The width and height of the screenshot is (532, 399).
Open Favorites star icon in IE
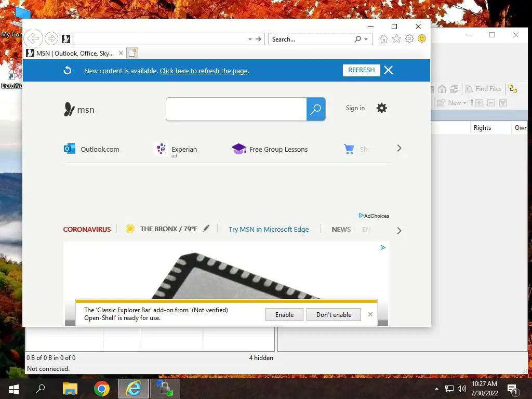pyautogui.click(x=396, y=38)
